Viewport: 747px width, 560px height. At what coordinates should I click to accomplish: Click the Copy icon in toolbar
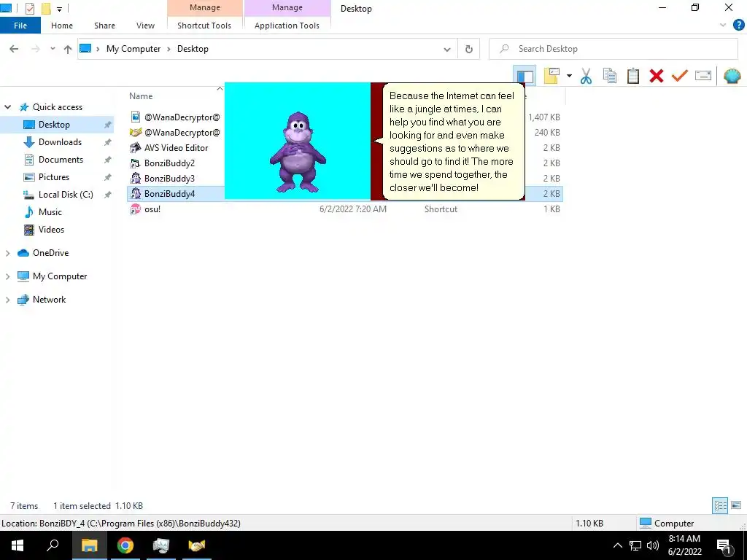click(610, 76)
